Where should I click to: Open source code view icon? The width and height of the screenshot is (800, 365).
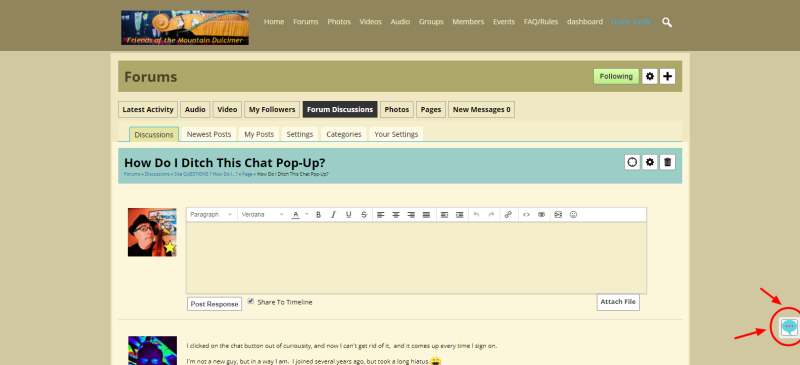(x=527, y=215)
